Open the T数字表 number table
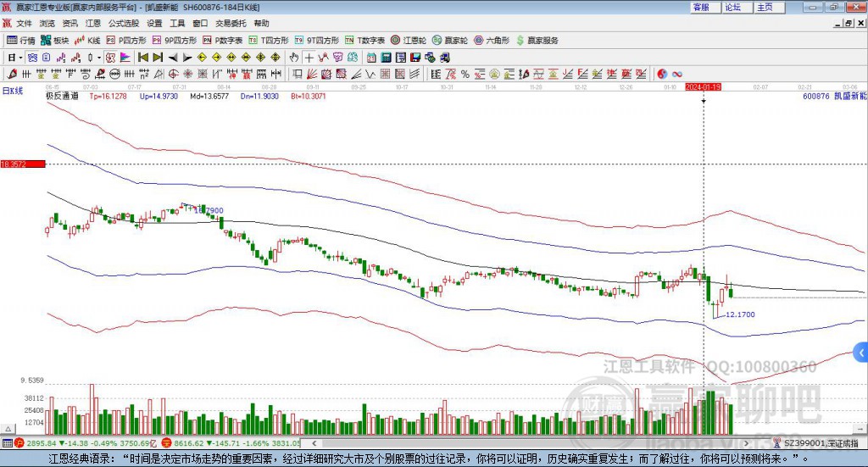Screen dimensions: 868x467 click(364, 41)
